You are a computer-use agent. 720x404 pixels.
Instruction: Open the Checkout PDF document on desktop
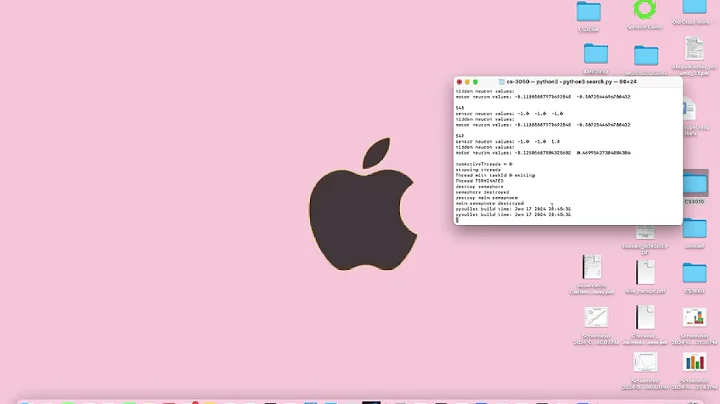coord(645,318)
